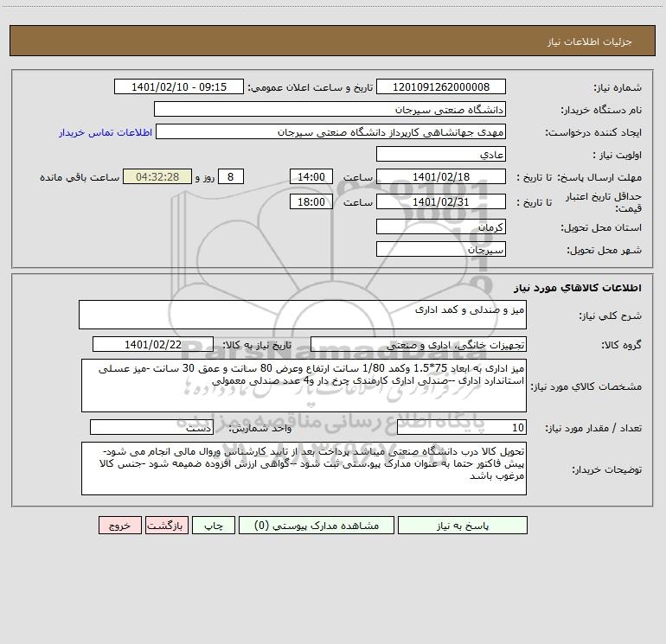Click the label مشخصات کالای مورد نیاز
The width and height of the screenshot is (666, 644).
click(587, 386)
